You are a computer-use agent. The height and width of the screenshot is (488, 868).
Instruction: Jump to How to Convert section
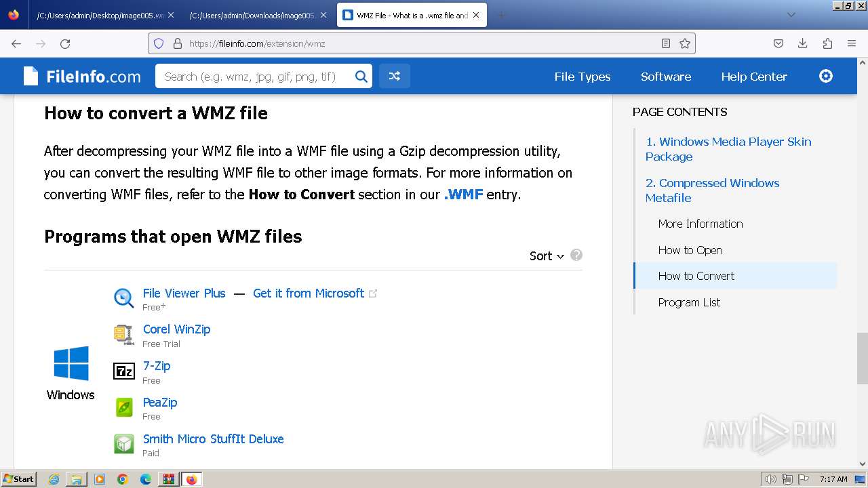pyautogui.click(x=696, y=276)
